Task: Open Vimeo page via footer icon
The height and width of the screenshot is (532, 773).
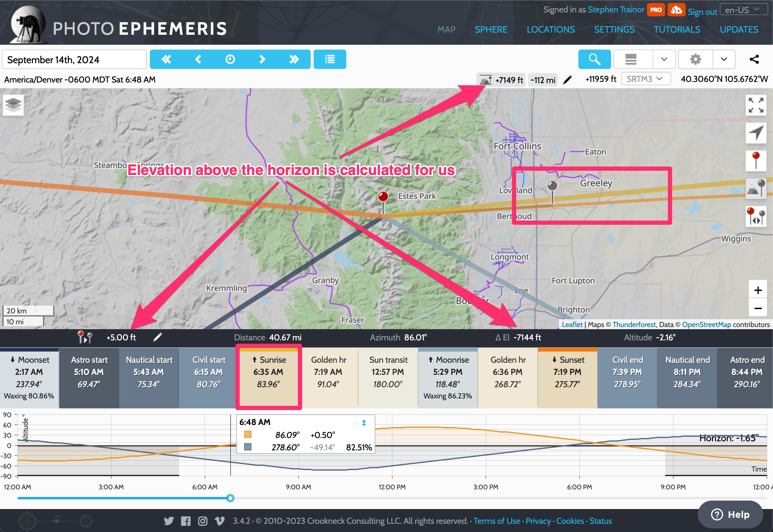Action: tap(220, 521)
